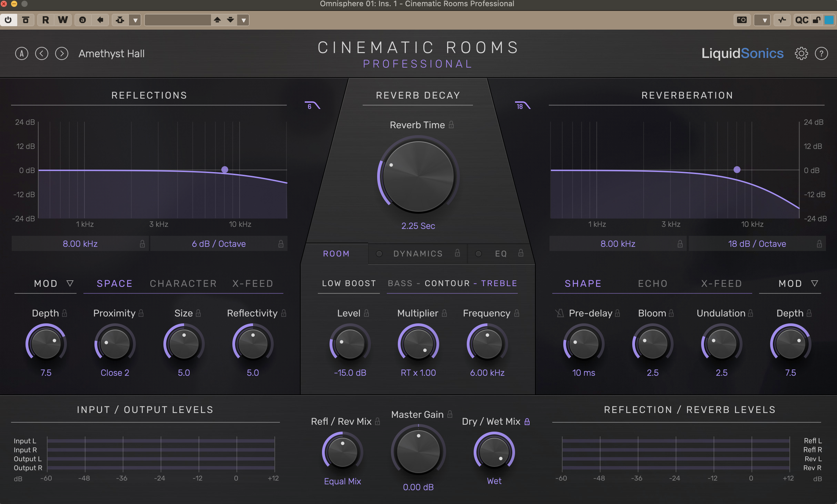This screenshot has height=504, width=837.
Task: Select the BASS contour option
Action: click(400, 283)
